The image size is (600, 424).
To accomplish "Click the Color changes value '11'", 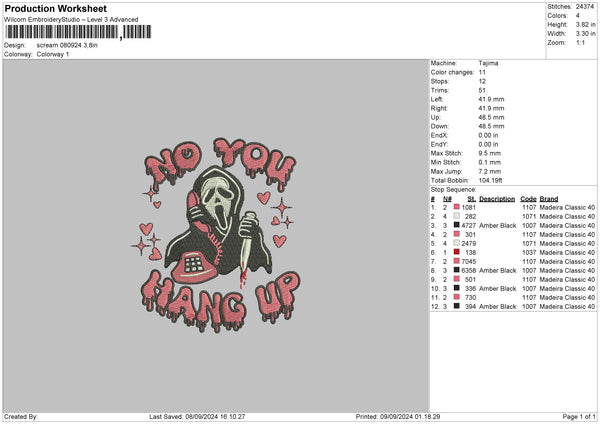I will point(482,72).
